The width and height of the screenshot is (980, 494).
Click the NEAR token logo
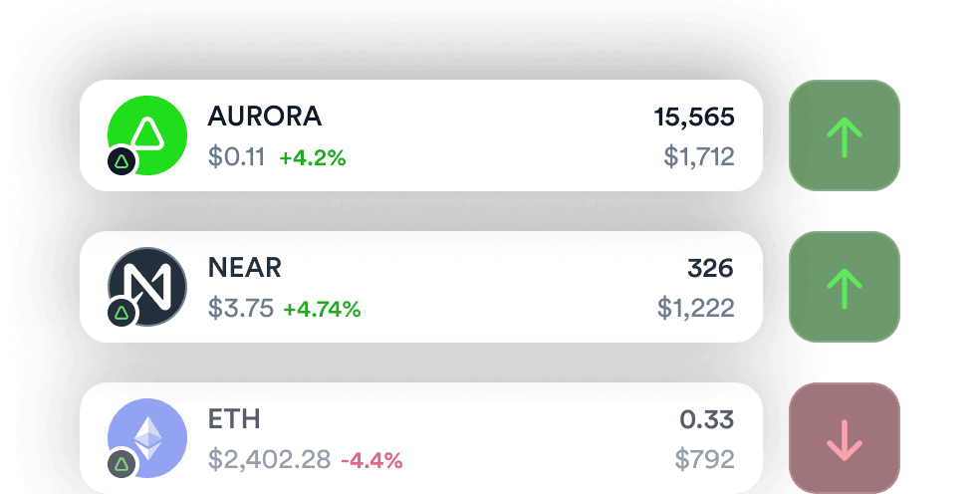(x=149, y=285)
